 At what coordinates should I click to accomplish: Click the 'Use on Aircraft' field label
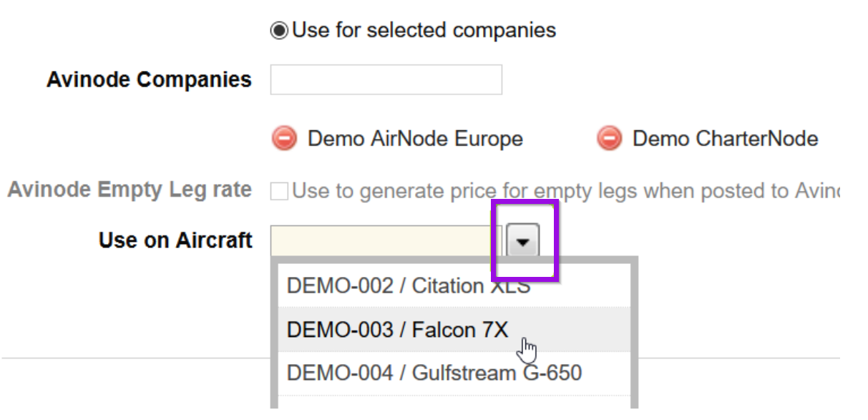pyautogui.click(x=175, y=240)
